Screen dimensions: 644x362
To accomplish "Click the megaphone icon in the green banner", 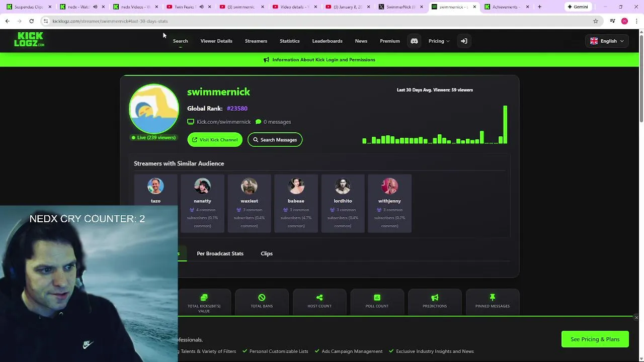I will click(266, 60).
